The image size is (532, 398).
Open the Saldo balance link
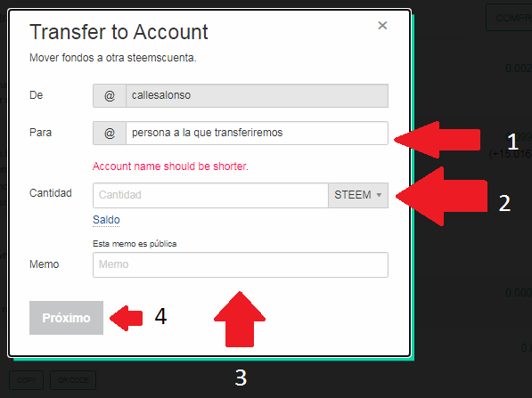[x=106, y=220]
